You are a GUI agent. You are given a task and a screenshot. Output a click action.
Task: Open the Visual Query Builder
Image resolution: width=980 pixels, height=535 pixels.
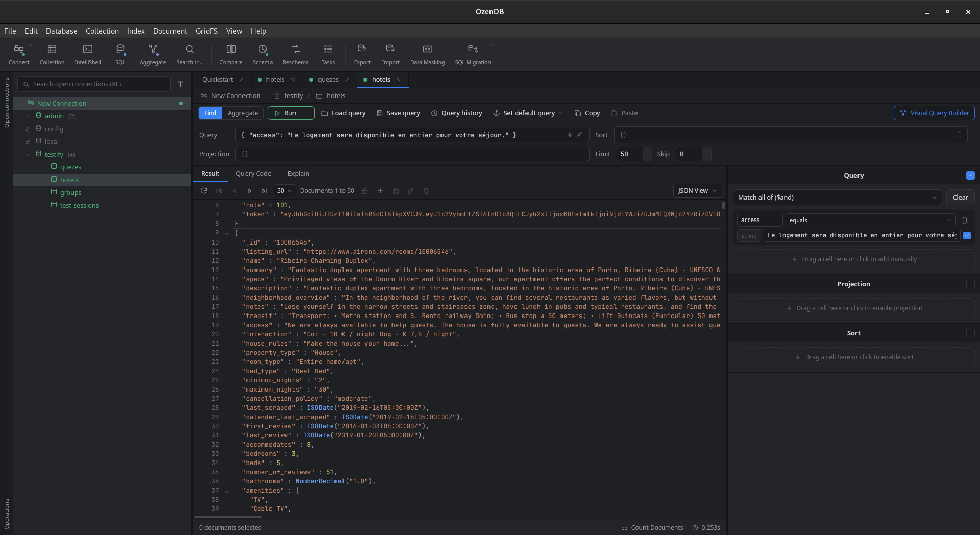[x=934, y=113]
